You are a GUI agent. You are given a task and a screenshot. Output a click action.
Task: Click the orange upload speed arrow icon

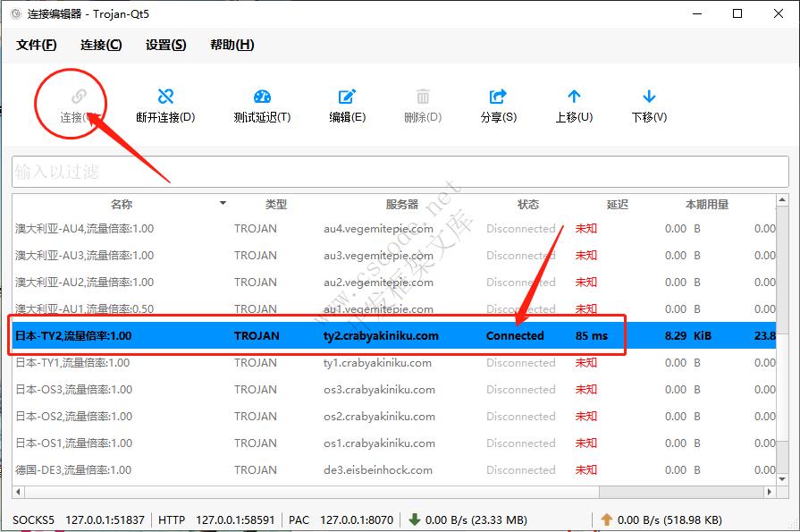click(x=605, y=519)
